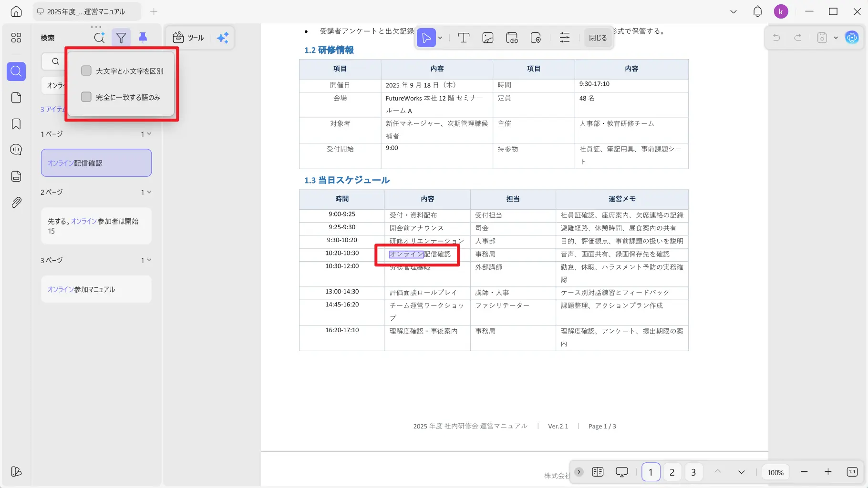Open the comments sidebar icon

[x=16, y=150]
